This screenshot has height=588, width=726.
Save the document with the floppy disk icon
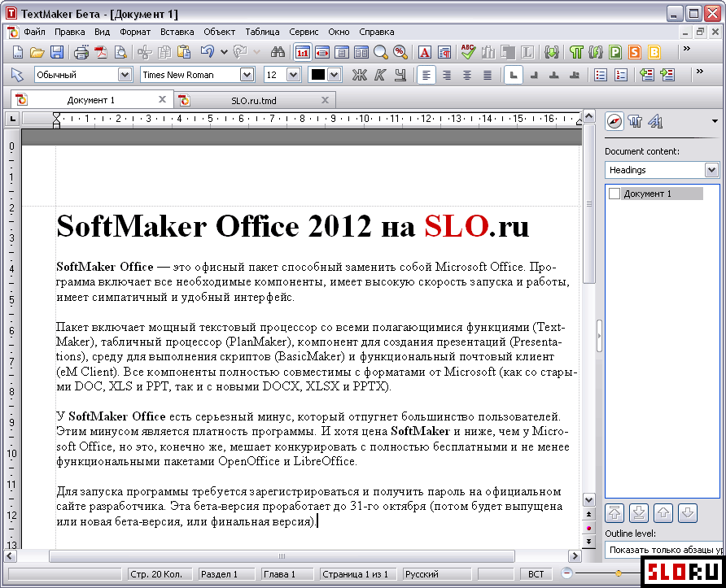pyautogui.click(x=56, y=52)
